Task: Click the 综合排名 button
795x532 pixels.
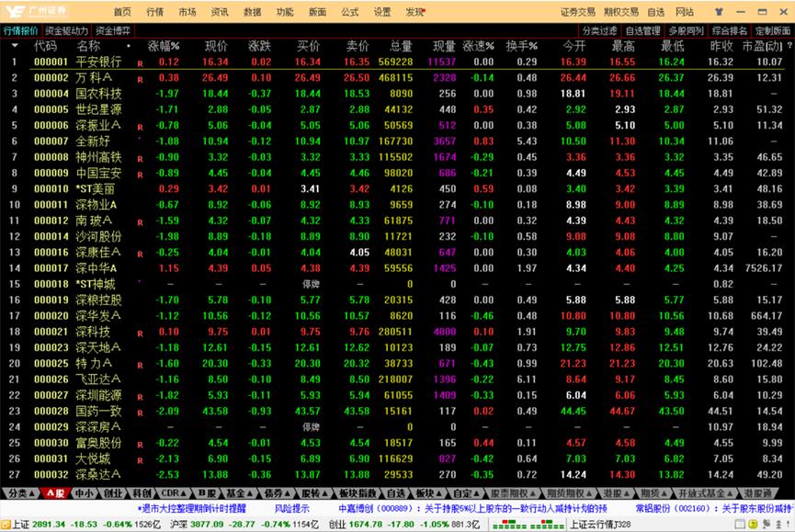Action: 729,31
